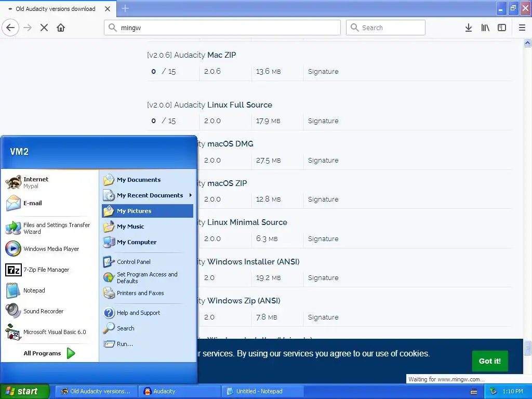Open Help and Support
Viewport: 532px width, 399px height.
[x=148, y=313]
